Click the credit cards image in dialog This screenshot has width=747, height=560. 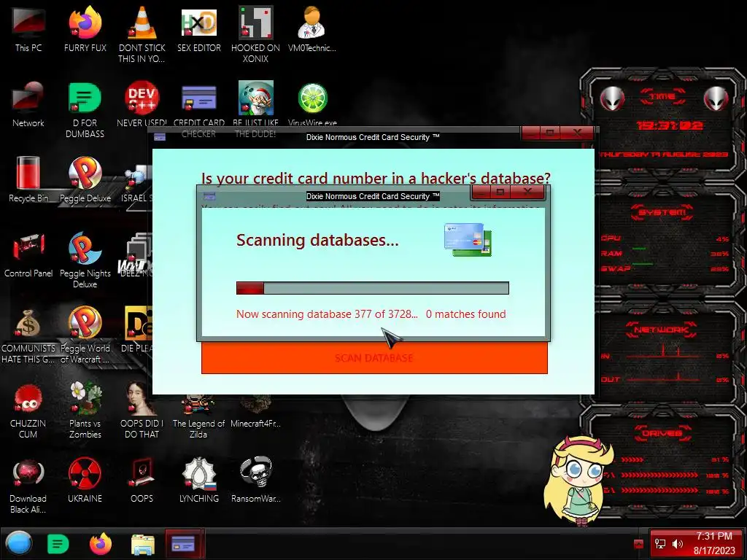click(468, 239)
